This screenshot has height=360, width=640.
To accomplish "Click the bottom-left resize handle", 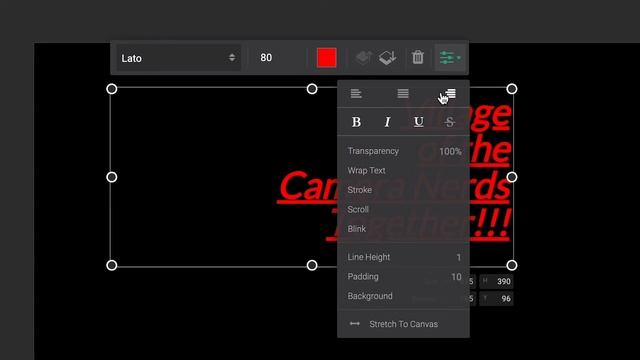I will click(111, 265).
